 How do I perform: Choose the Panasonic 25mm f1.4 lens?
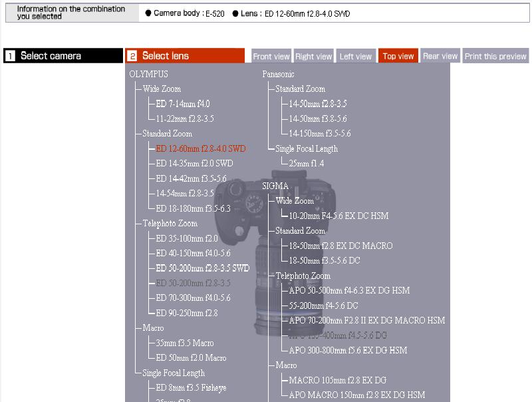click(x=307, y=163)
